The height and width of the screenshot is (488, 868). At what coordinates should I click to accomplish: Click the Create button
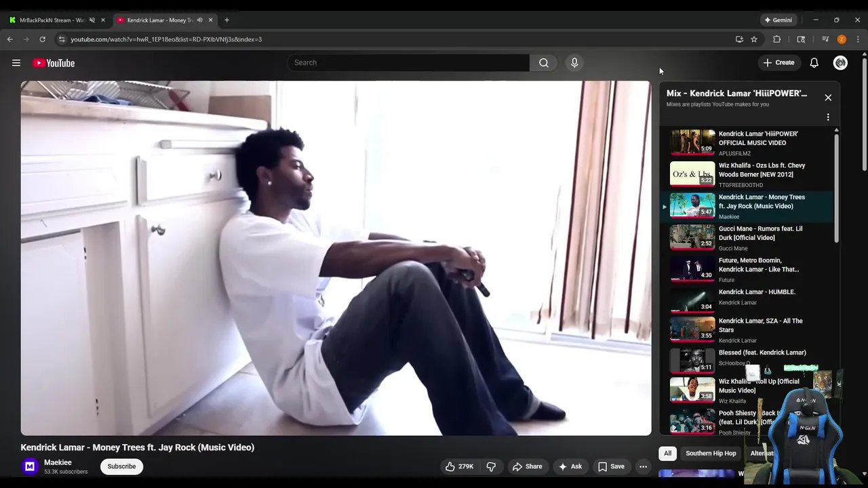[x=778, y=62]
